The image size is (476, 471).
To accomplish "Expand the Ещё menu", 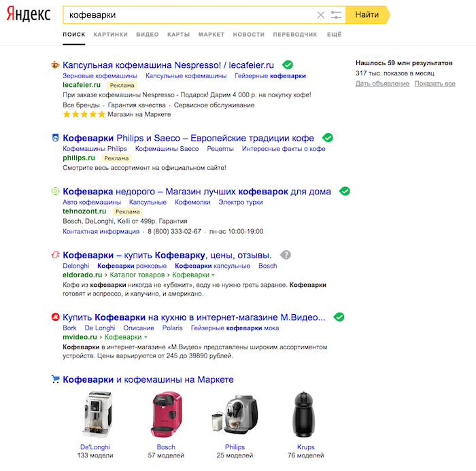I will click(335, 34).
